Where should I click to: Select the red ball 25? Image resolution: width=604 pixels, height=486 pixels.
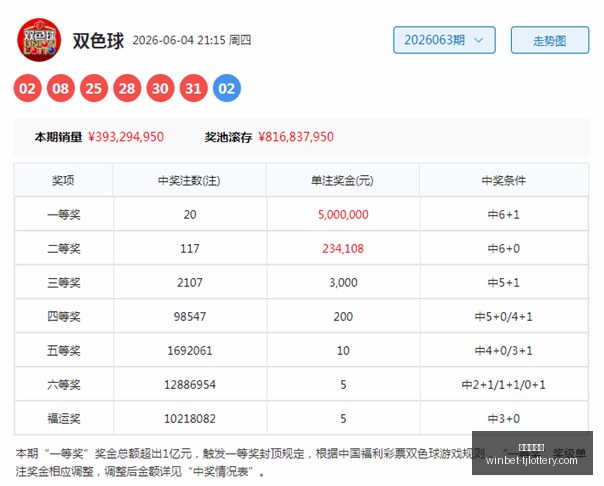click(94, 89)
